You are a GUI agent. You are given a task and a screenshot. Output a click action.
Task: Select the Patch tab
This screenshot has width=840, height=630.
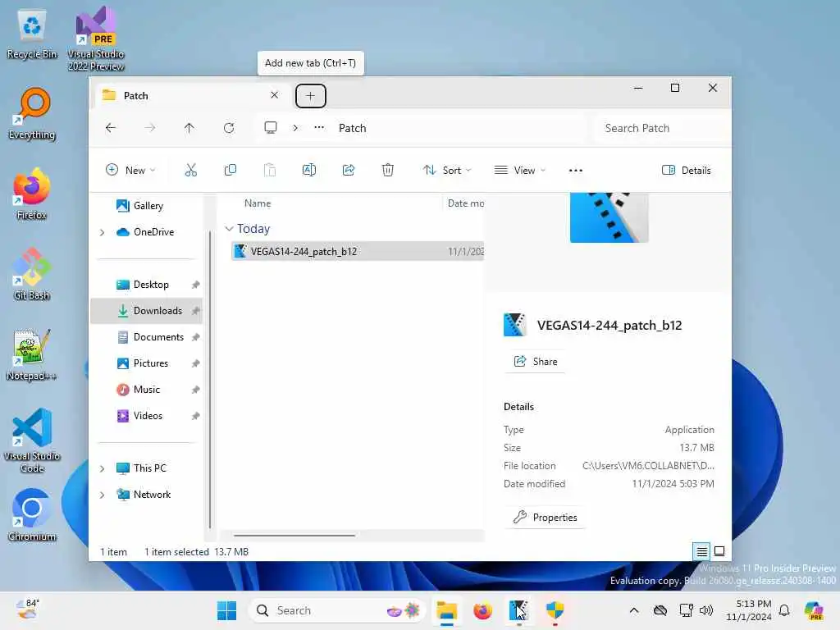[190, 96]
